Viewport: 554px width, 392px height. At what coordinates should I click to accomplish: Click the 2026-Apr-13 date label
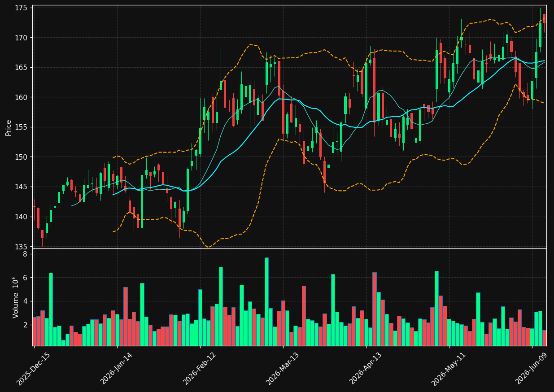click(x=366, y=368)
